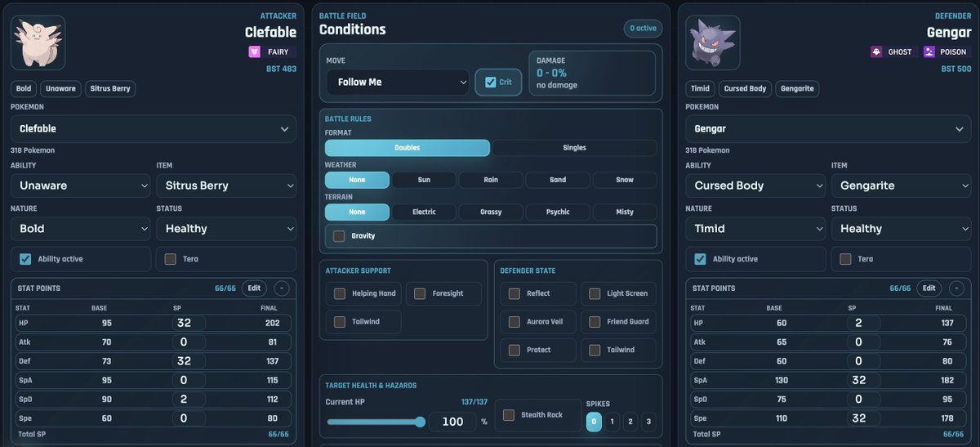Set Spikes layers to 1
Screen dimensions: 980x447
(x=612, y=422)
